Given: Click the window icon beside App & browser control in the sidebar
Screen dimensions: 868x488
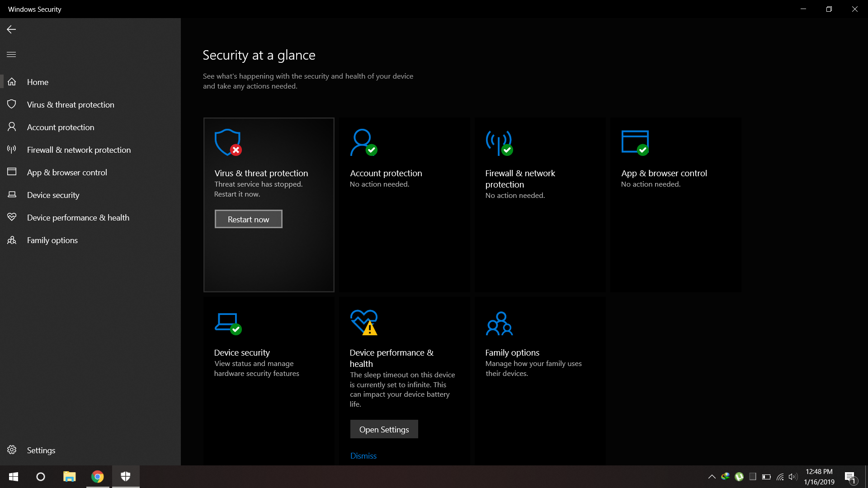Looking at the screenshot, I should (x=12, y=172).
